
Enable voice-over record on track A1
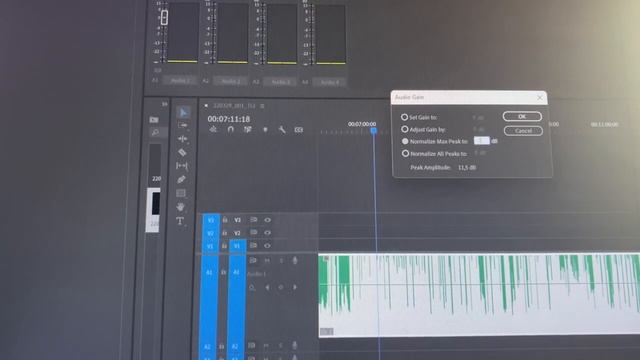(295, 260)
